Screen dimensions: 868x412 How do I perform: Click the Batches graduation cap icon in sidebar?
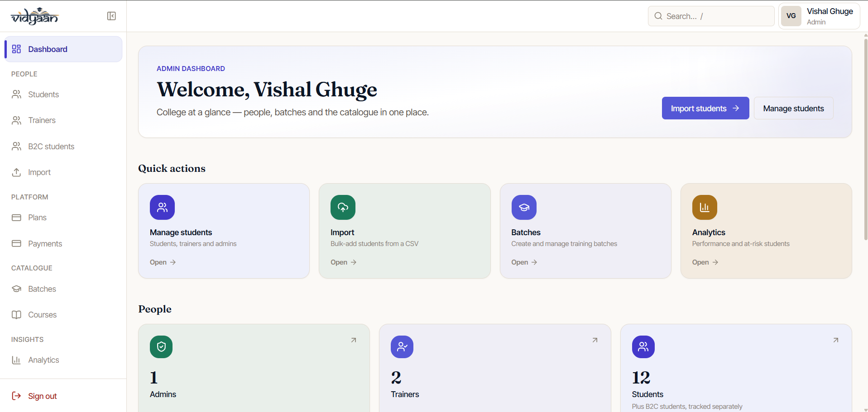pyautogui.click(x=16, y=289)
